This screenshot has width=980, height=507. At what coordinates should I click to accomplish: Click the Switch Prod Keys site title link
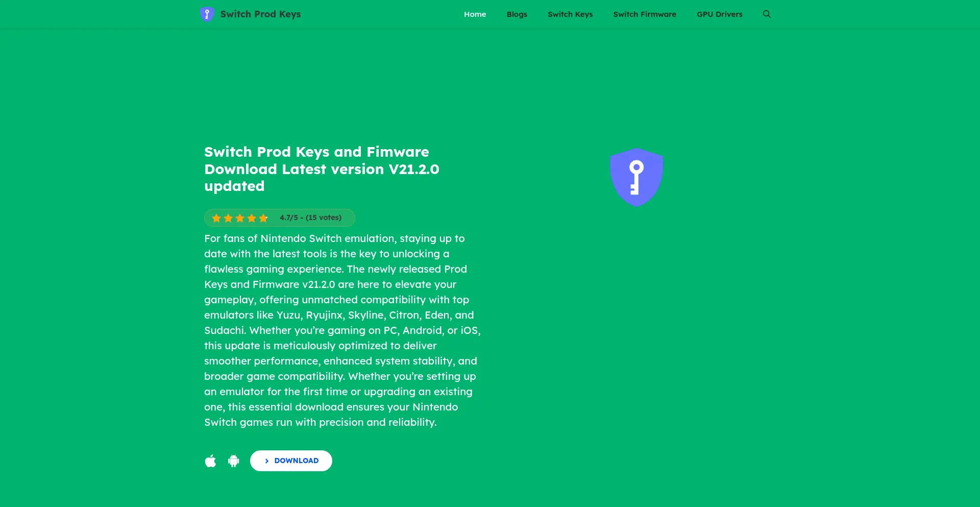pyautogui.click(x=260, y=14)
